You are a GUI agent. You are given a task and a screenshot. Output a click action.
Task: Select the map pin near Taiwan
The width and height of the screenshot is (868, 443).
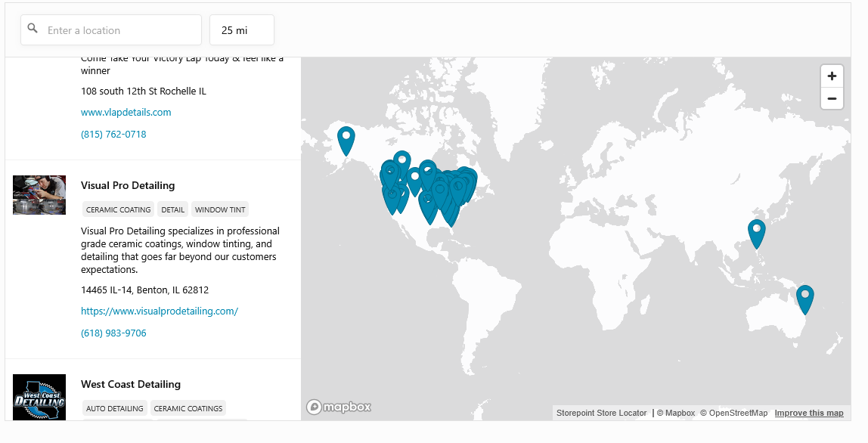pyautogui.click(x=756, y=232)
